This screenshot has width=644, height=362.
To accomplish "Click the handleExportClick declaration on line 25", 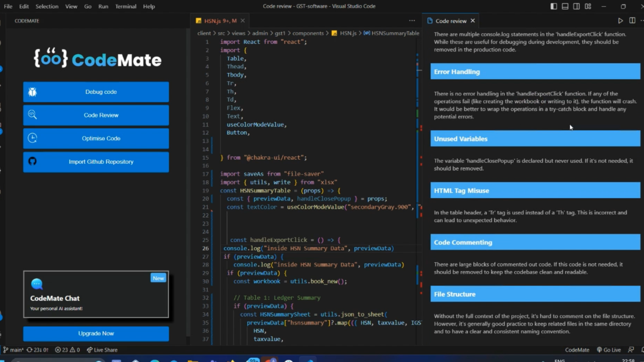I will click(278, 240).
